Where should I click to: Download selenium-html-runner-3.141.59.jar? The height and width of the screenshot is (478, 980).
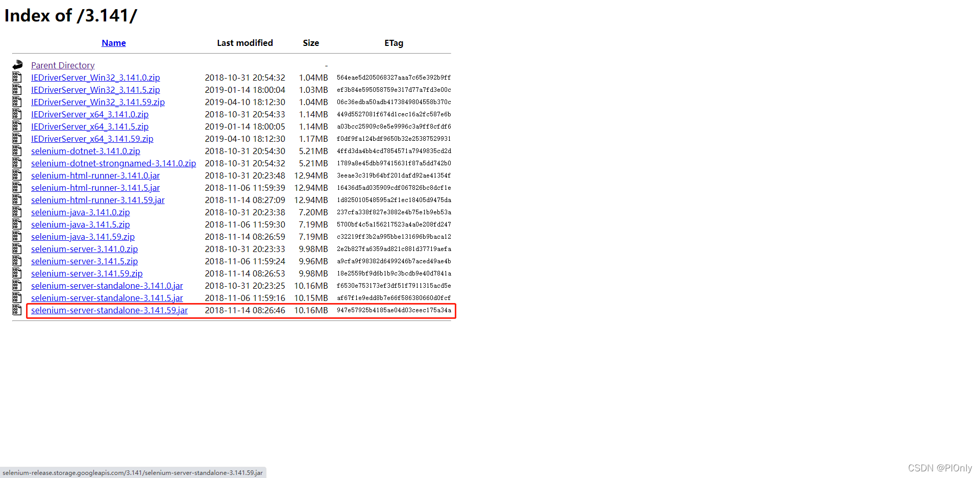(x=98, y=200)
